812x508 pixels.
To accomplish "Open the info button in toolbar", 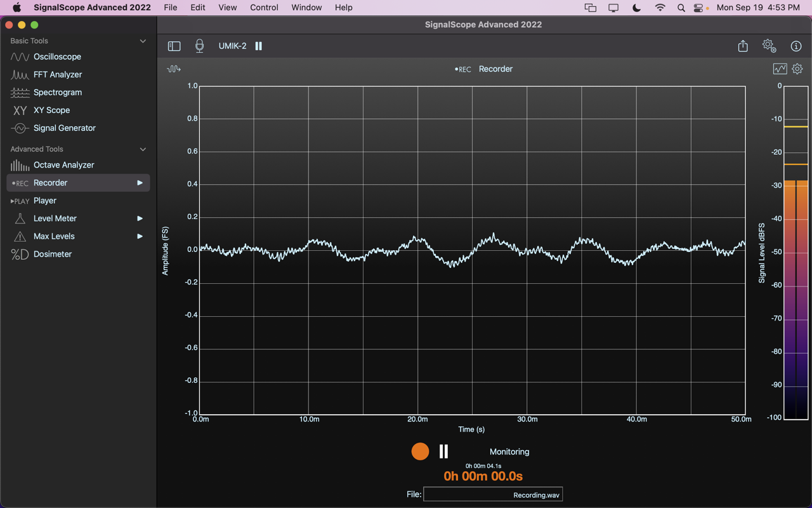I will point(796,46).
